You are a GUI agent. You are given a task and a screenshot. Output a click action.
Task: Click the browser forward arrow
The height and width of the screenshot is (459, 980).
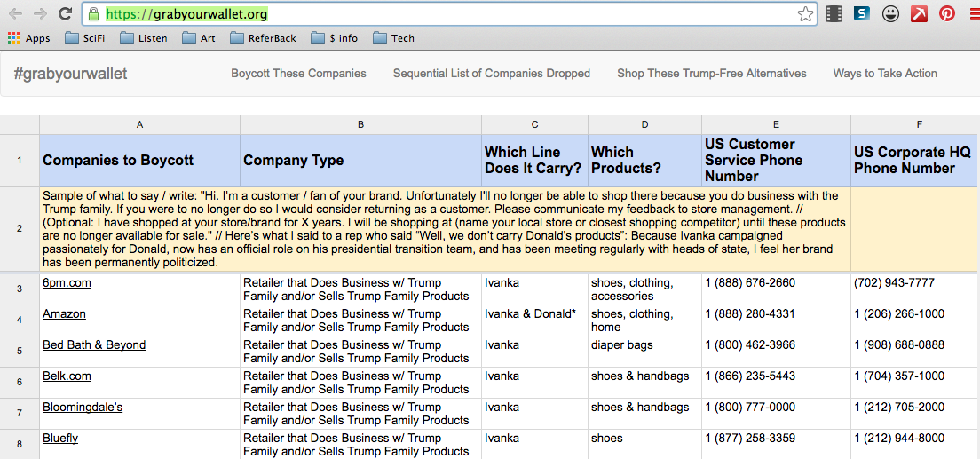40,13
